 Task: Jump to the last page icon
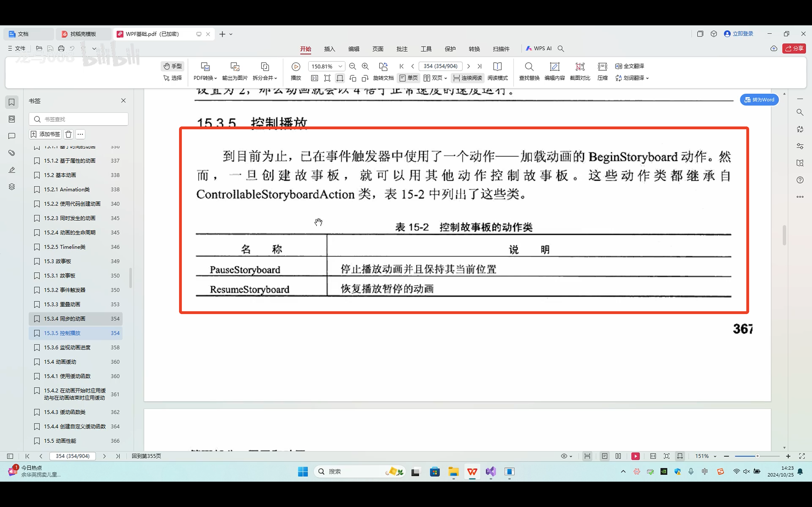tap(480, 66)
